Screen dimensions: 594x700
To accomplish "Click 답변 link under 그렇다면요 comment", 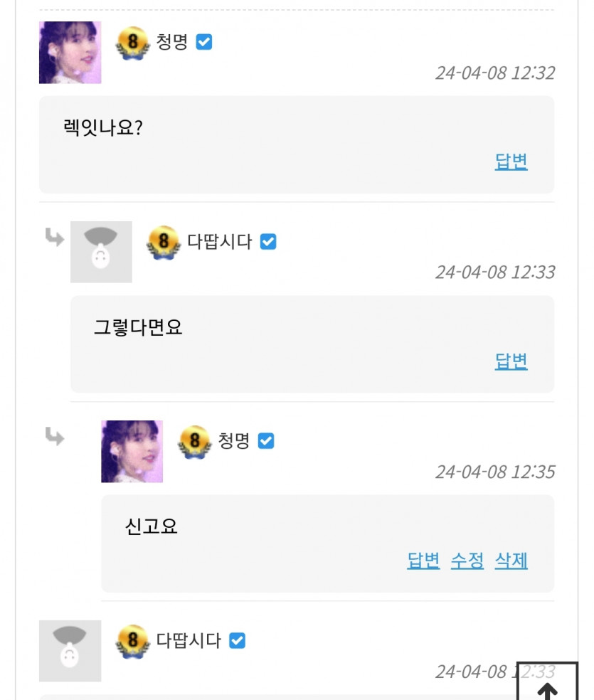I will (x=511, y=361).
